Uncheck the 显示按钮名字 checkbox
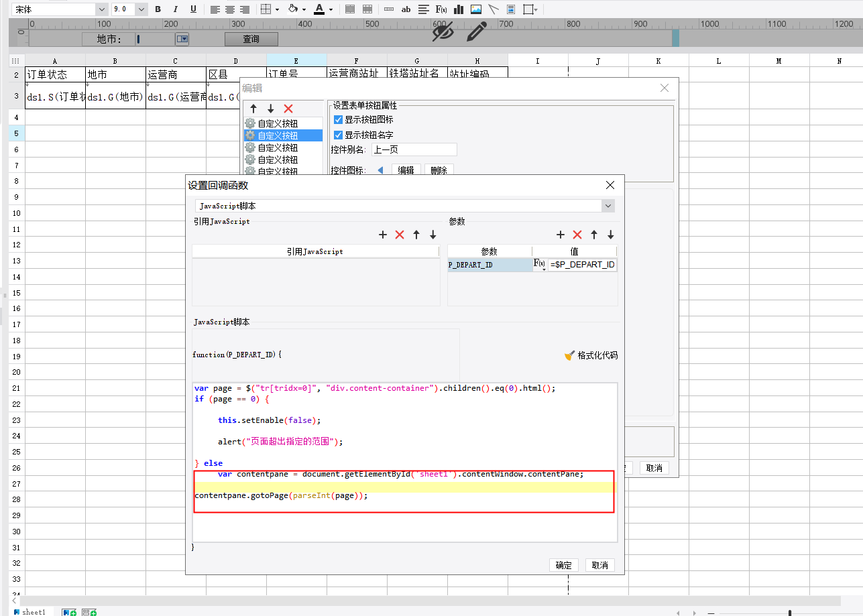 [338, 135]
